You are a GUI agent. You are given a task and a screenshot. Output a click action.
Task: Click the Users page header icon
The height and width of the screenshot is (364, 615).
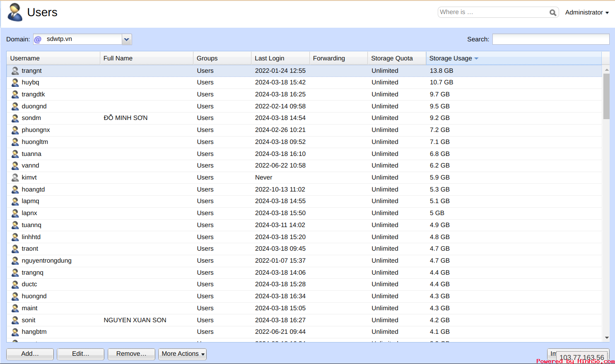click(x=15, y=12)
